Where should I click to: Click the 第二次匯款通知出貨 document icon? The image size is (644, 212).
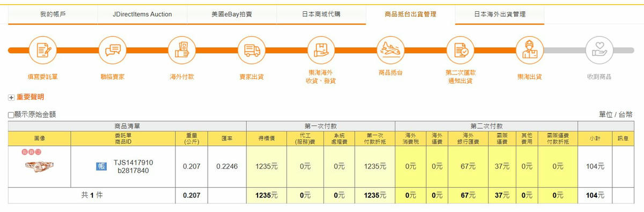460,50
